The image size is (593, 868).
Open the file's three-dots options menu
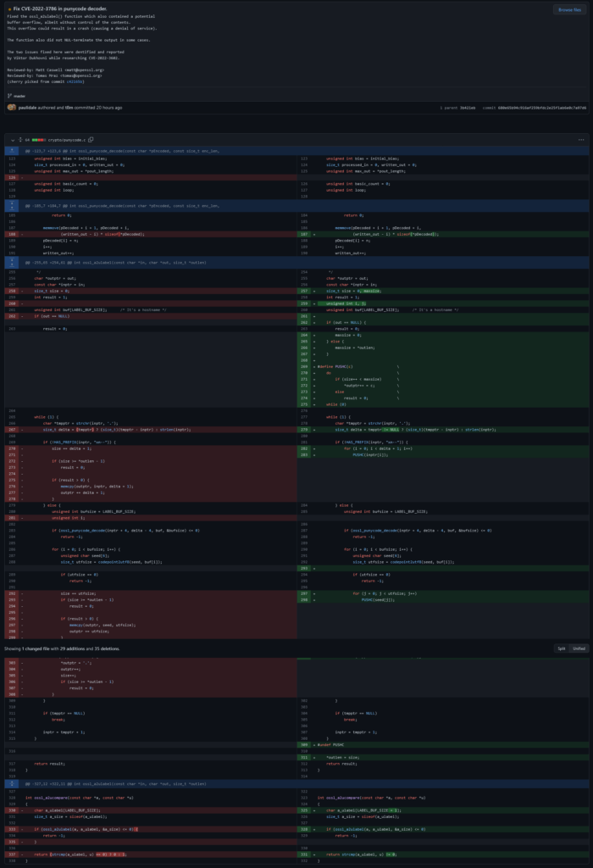point(581,140)
